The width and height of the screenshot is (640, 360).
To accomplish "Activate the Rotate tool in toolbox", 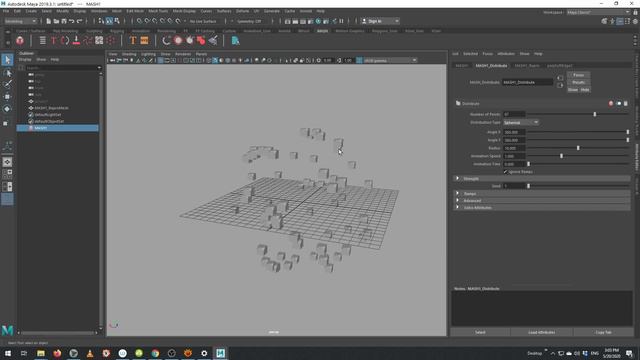I will 7,109.
